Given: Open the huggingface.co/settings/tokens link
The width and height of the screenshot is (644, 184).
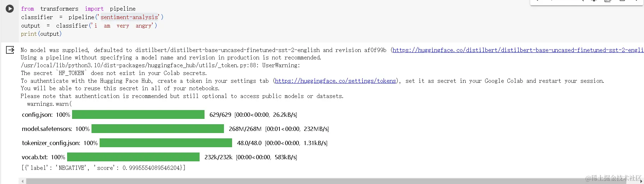Looking at the screenshot, I should coord(335,81).
